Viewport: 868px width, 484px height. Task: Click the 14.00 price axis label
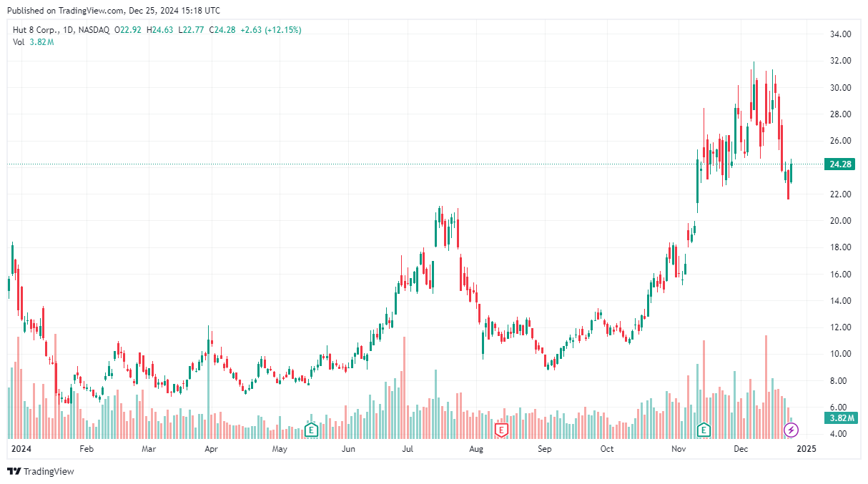pos(839,301)
